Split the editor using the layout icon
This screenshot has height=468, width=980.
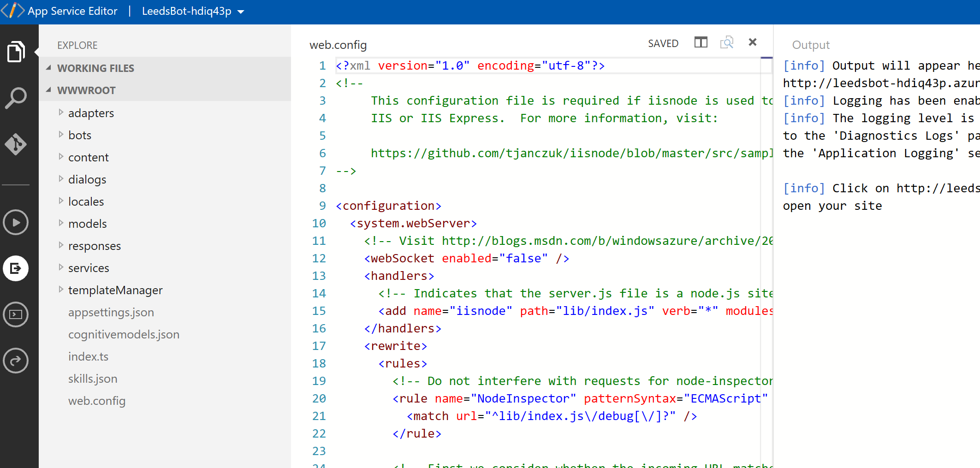pyautogui.click(x=701, y=42)
